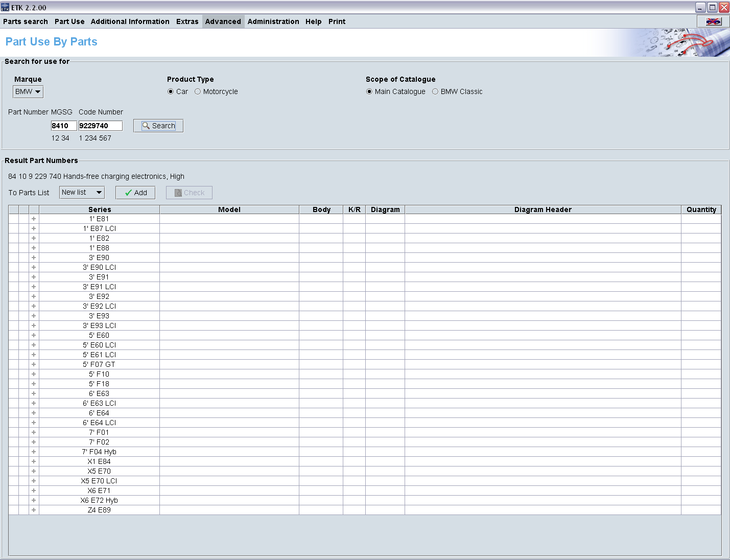Open the Marque BMW dropdown
The image size is (730, 560).
(x=28, y=91)
